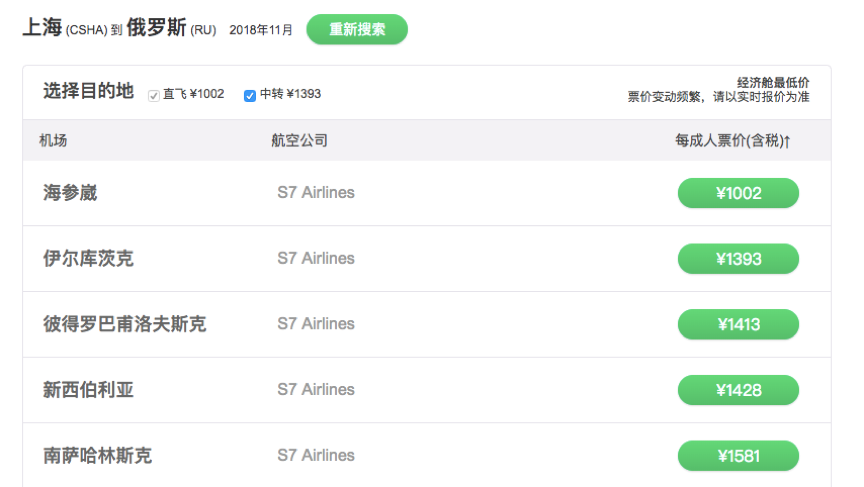
Task: Open destination 新西伯利亚
Action: tap(88, 390)
